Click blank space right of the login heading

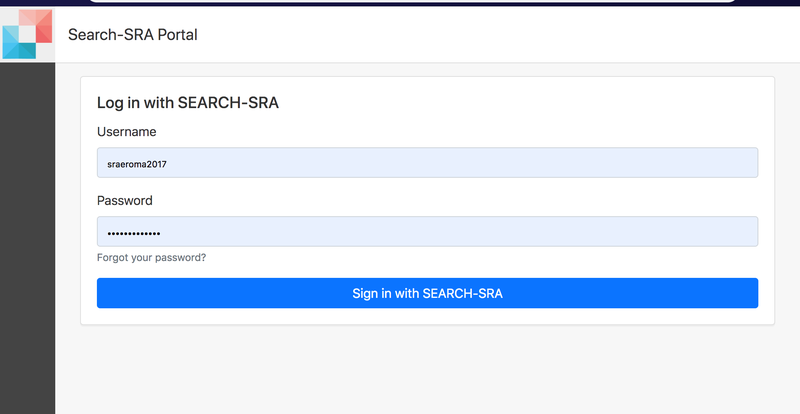click(520, 103)
